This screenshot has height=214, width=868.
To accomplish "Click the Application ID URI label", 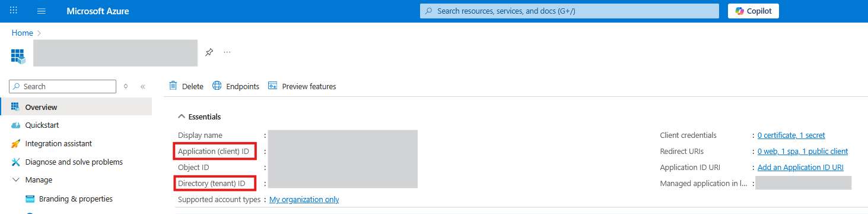I will (x=689, y=168).
